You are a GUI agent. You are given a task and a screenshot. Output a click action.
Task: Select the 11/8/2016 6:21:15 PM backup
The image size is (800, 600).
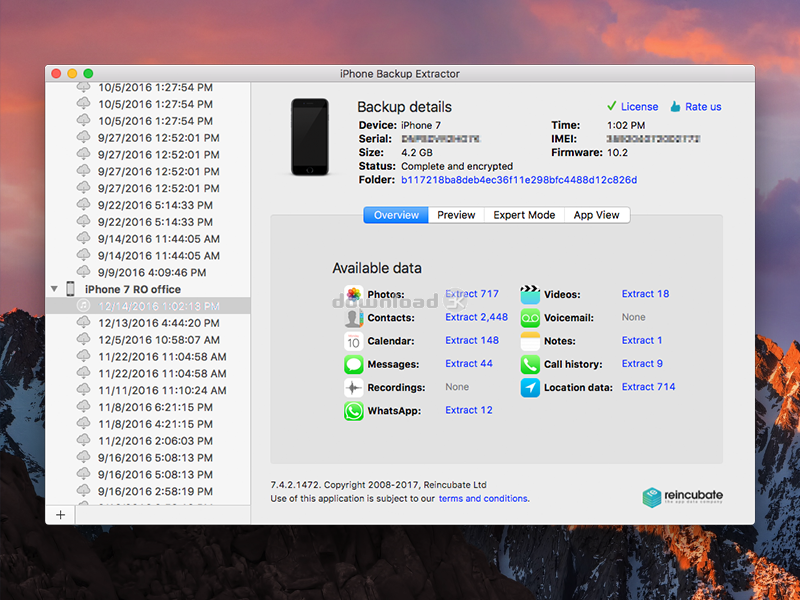pyautogui.click(x=148, y=407)
